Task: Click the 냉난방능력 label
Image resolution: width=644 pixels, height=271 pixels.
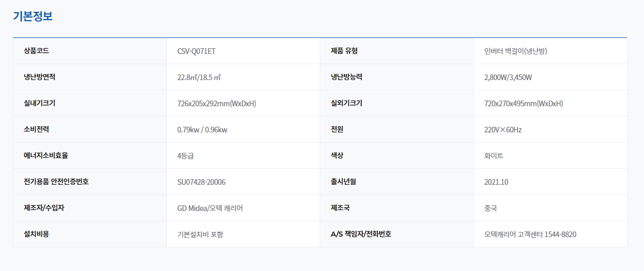Action: pyautogui.click(x=346, y=77)
